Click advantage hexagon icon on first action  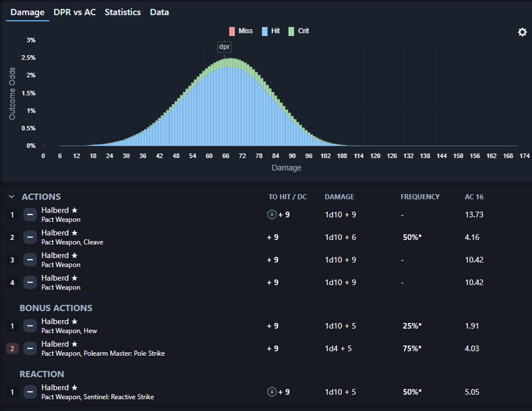tap(271, 214)
